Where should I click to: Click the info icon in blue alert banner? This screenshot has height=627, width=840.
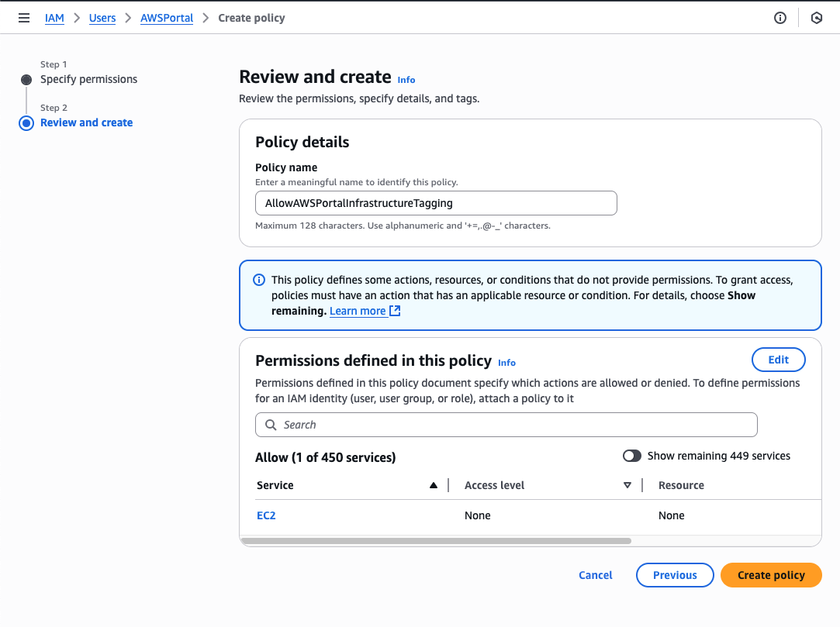(x=259, y=280)
